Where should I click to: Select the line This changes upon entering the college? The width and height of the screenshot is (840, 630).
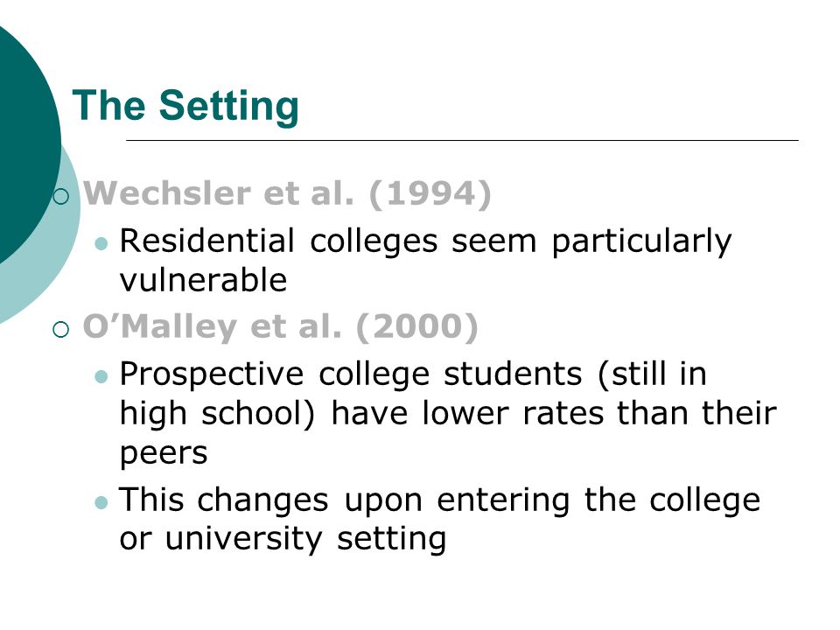tap(439, 500)
